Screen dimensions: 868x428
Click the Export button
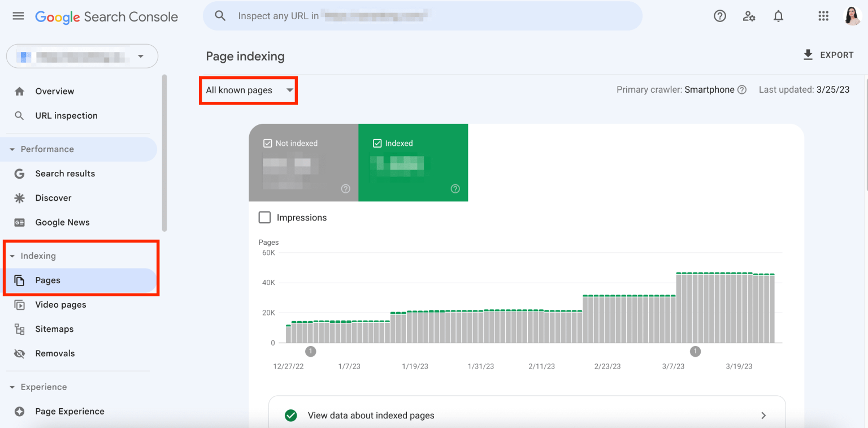[828, 55]
